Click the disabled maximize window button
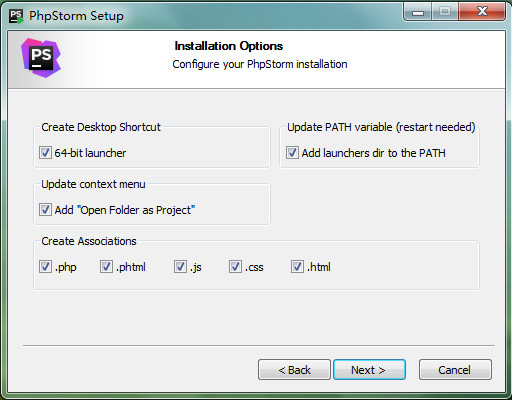The image size is (512, 400). tap(445, 12)
